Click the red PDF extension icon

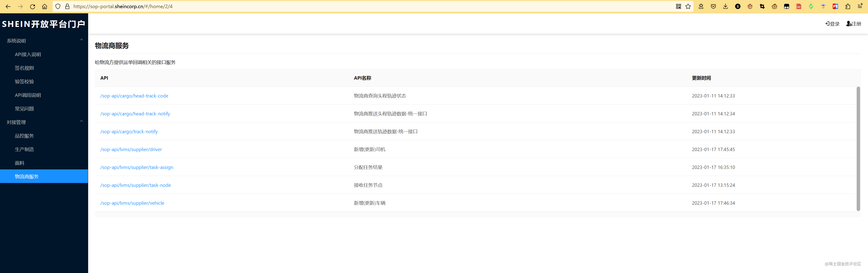pyautogui.click(x=799, y=6)
